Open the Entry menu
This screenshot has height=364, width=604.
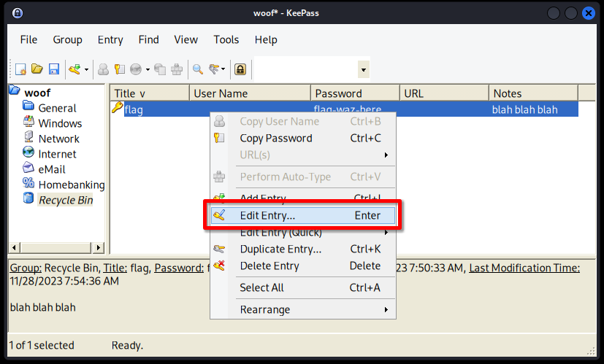(110, 39)
